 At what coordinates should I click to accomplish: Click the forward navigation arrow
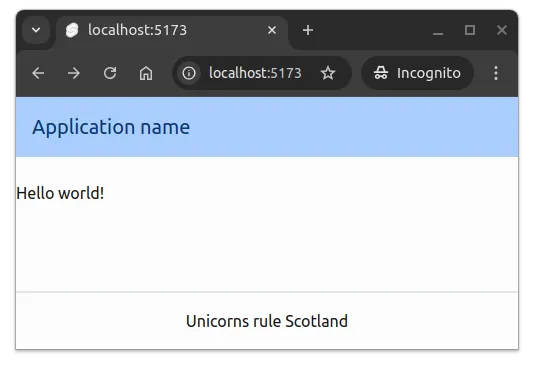(x=74, y=73)
